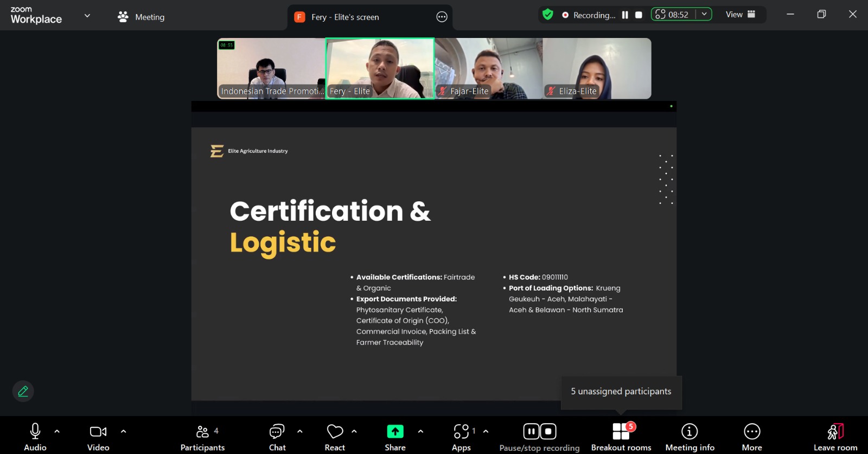Open the Apps panel
Image resolution: width=868 pixels, height=454 pixels.
(x=461, y=437)
